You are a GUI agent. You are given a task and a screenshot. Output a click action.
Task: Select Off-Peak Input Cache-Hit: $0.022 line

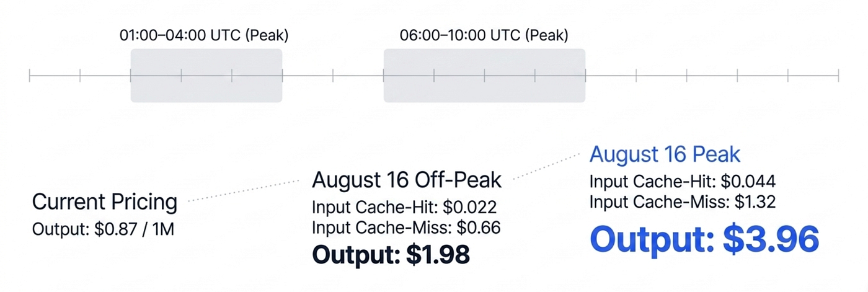pos(404,208)
